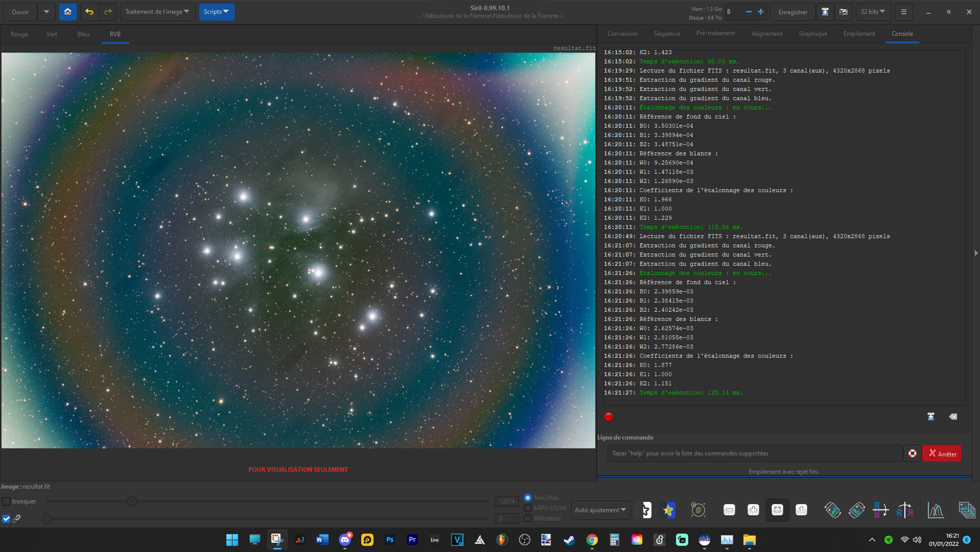
Task: Click the Enregistrer button
Action: tap(792, 12)
